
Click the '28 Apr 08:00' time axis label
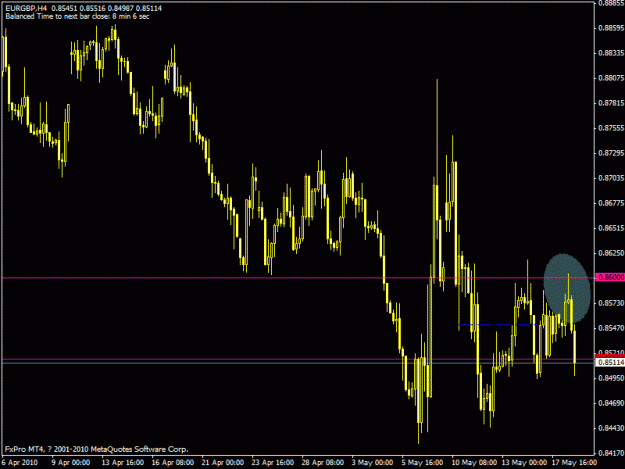[x=322, y=463]
